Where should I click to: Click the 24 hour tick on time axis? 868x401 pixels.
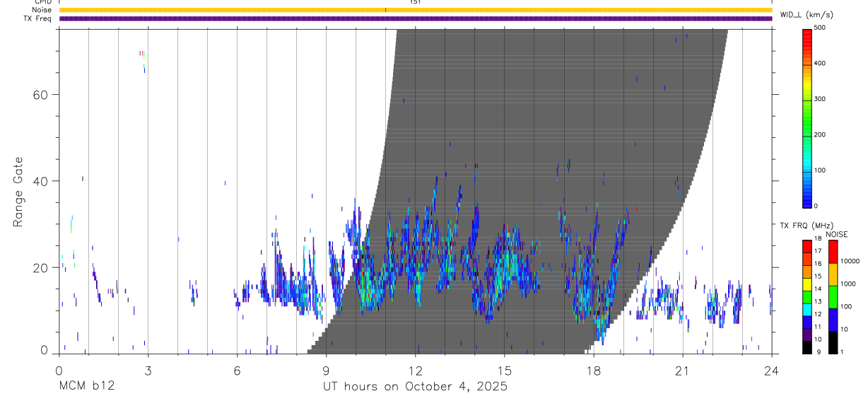coord(771,371)
